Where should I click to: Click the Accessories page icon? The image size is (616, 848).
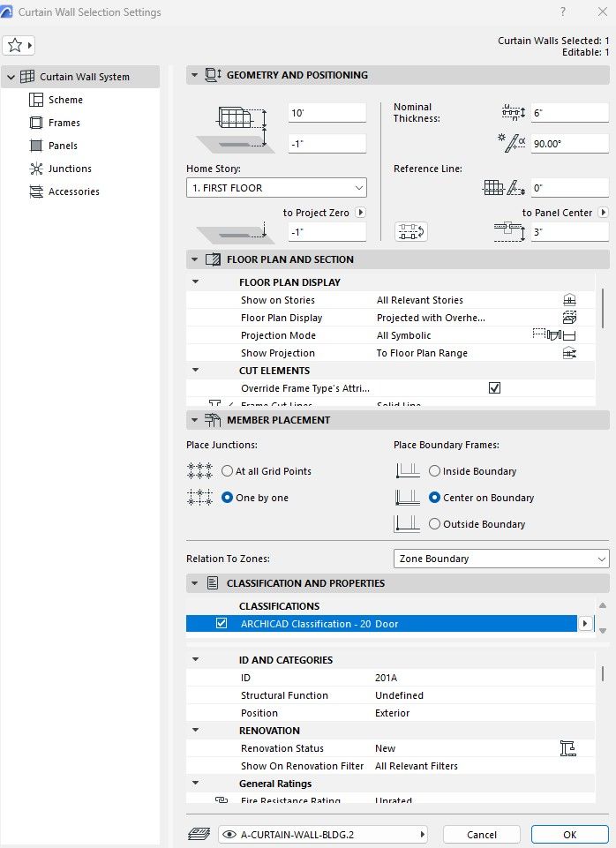(x=36, y=191)
